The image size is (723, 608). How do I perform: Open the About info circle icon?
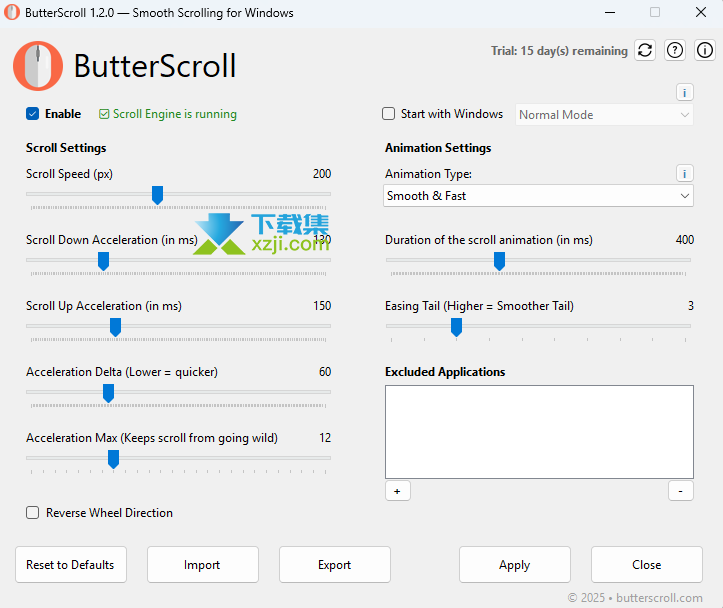pos(705,50)
